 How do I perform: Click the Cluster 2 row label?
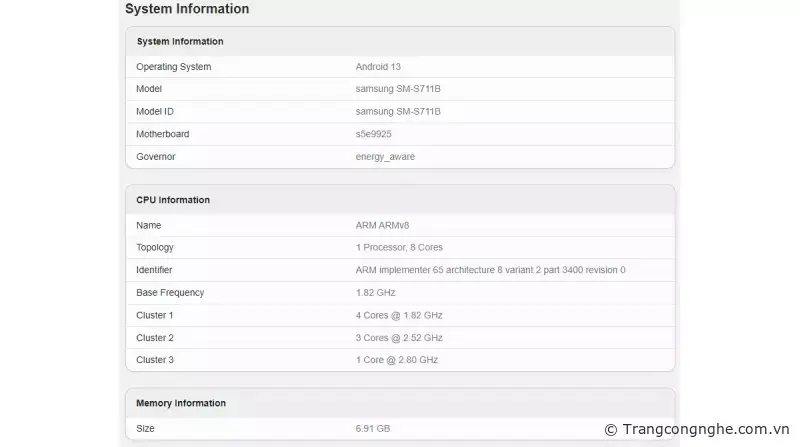(155, 338)
